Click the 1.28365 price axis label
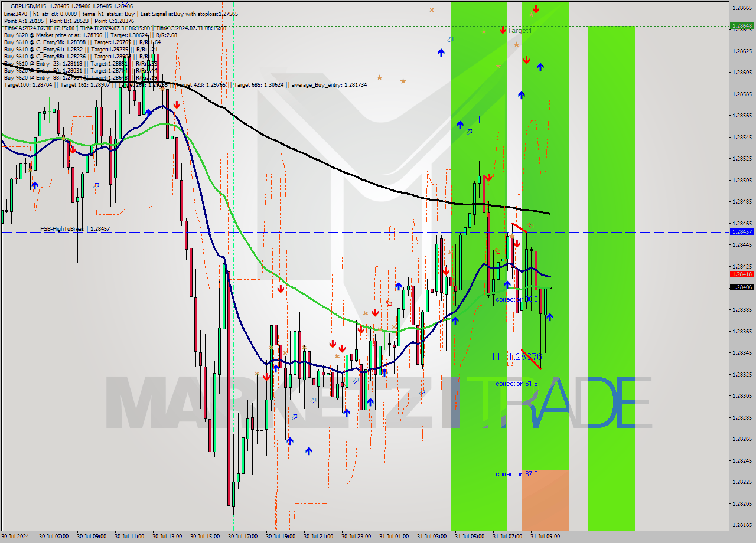The height and width of the screenshot is (543, 756). [x=742, y=331]
